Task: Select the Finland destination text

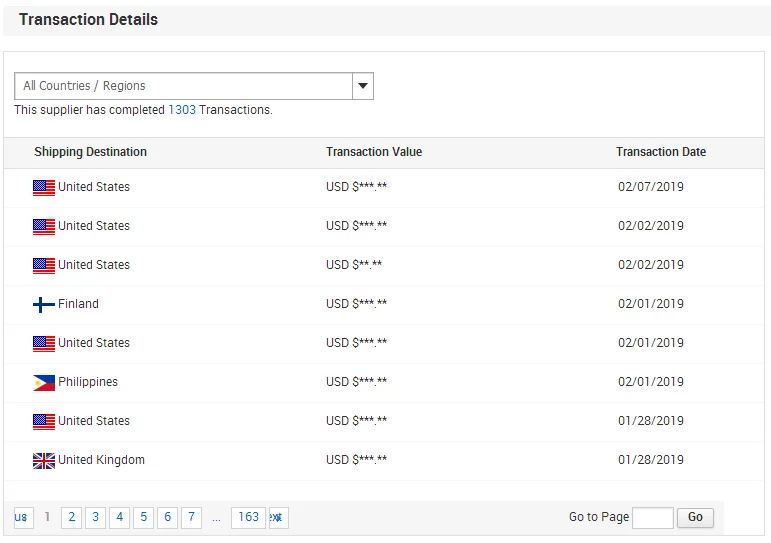Action: (78, 304)
